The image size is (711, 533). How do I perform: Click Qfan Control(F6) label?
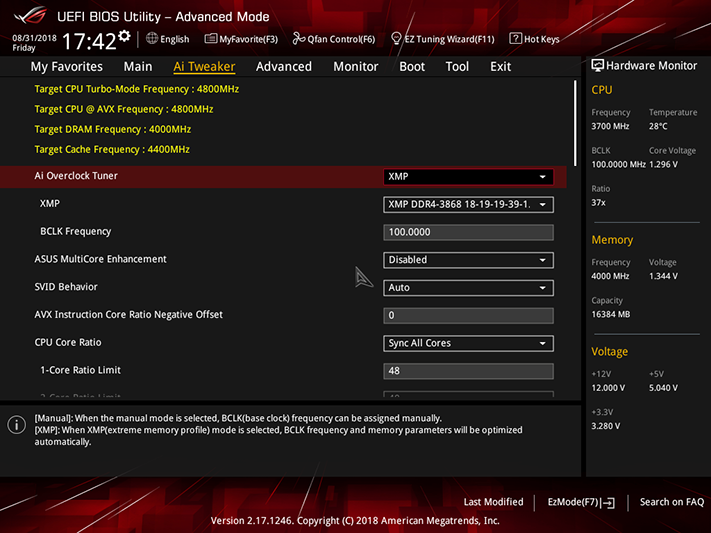[x=341, y=39]
